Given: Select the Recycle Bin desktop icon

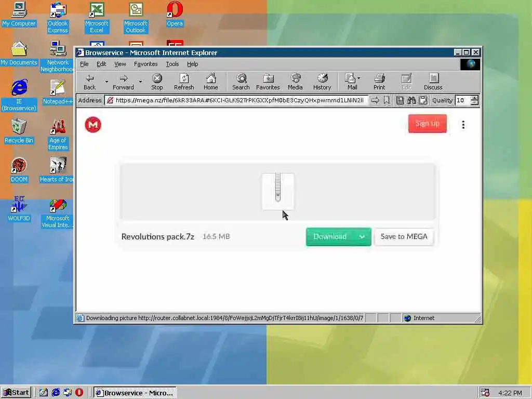Looking at the screenshot, I should point(19,131).
